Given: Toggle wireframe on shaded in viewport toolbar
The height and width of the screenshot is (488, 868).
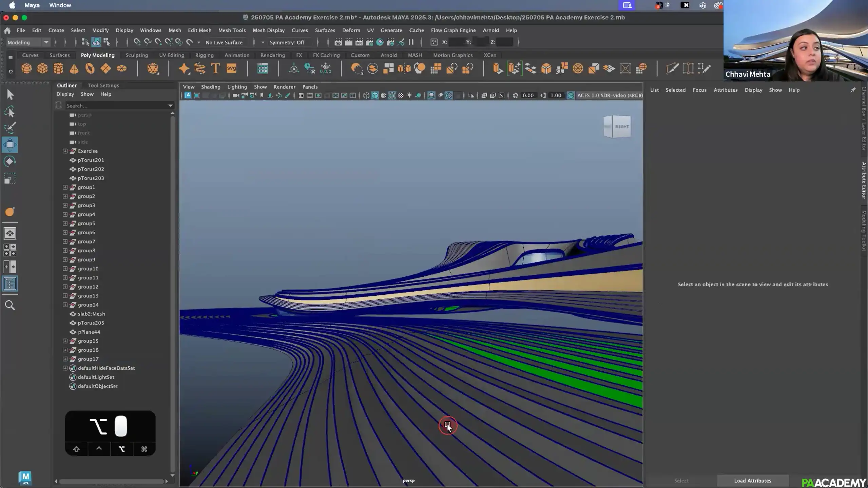Looking at the screenshot, I should [x=392, y=96].
